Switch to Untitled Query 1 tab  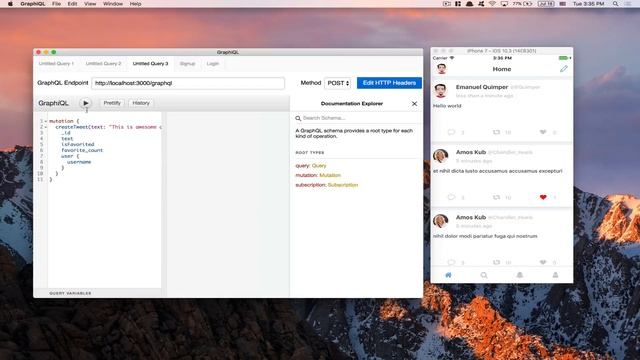pos(56,64)
